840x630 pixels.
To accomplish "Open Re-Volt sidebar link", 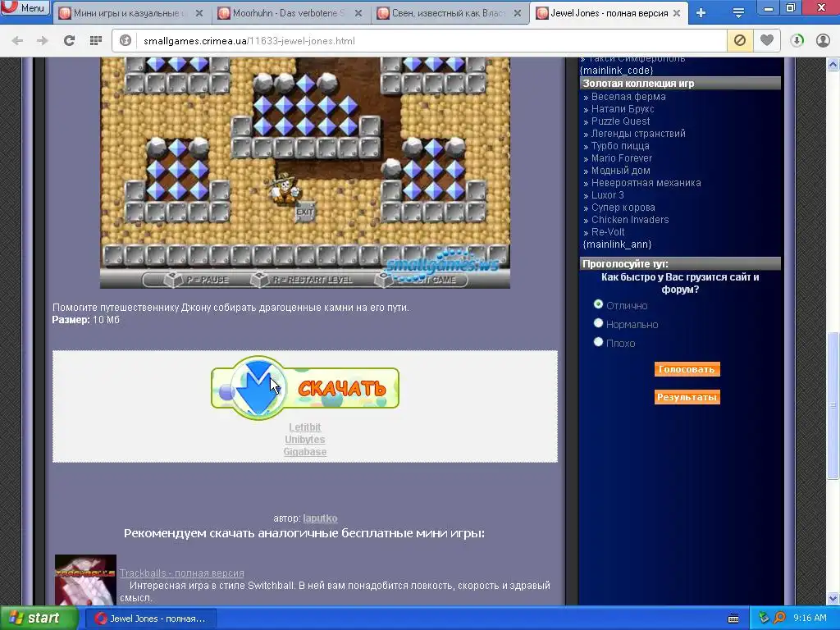I will tap(608, 232).
